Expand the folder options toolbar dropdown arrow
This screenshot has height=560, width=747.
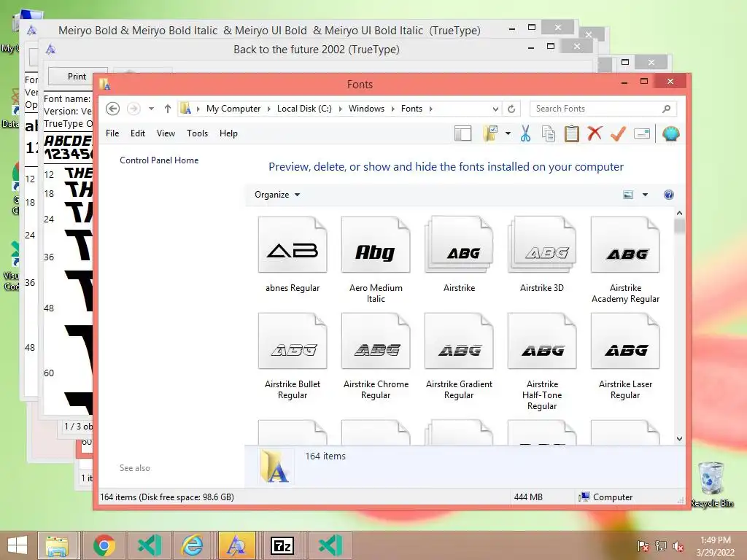pos(508,133)
